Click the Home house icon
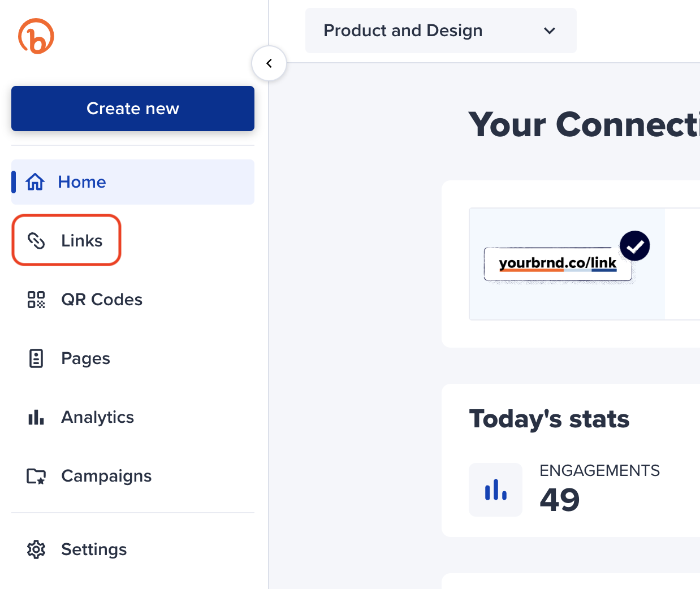Screen dimensions: 700x589 tap(35, 181)
